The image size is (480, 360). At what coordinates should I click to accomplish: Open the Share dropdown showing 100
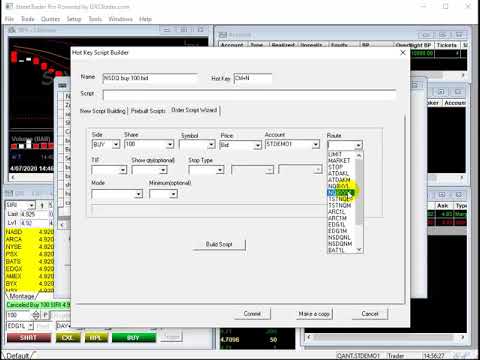point(170,144)
